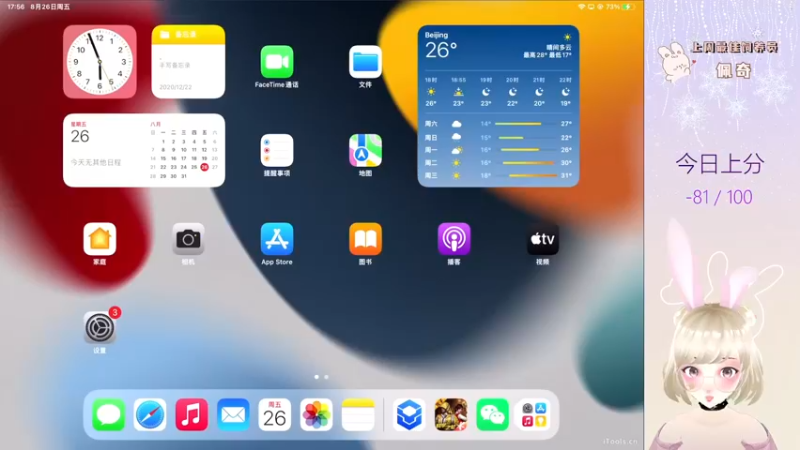Open Settings with badge 3
Screen dimensions: 800x450
(99, 328)
